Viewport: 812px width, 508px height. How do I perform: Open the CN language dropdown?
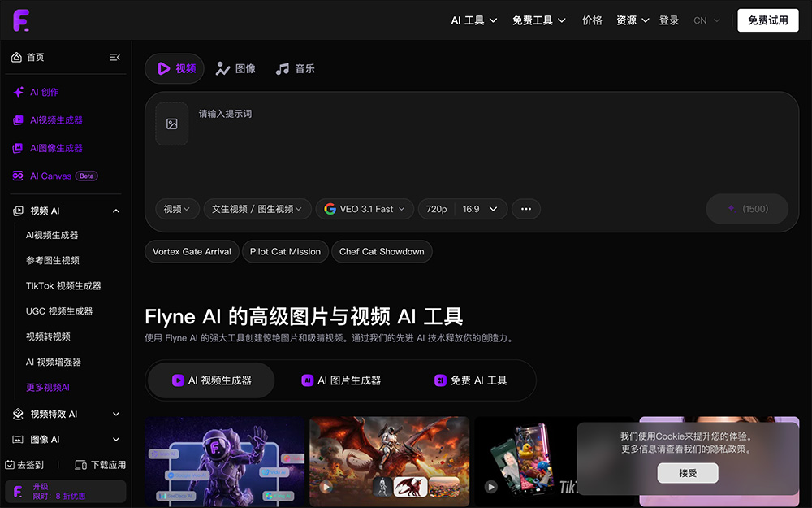[706, 20]
